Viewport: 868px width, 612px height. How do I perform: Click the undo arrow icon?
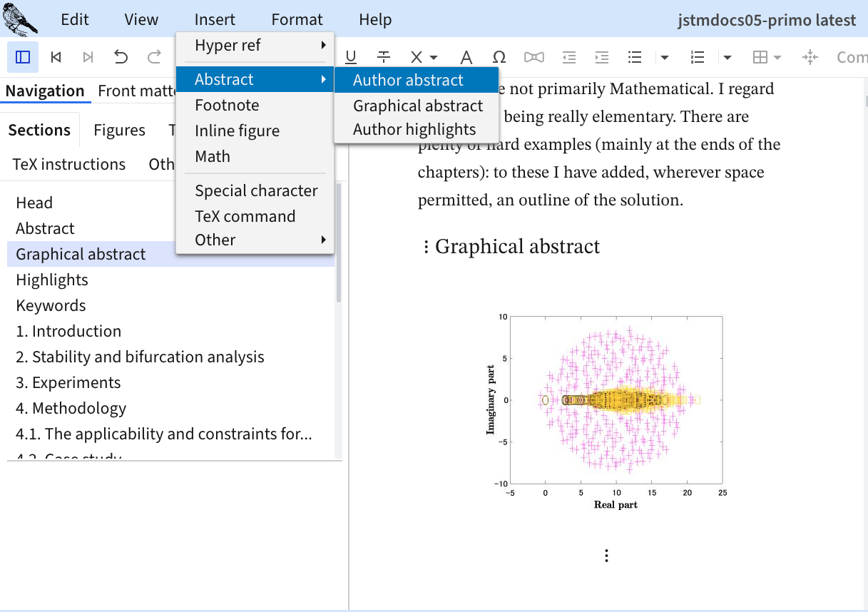(121, 57)
